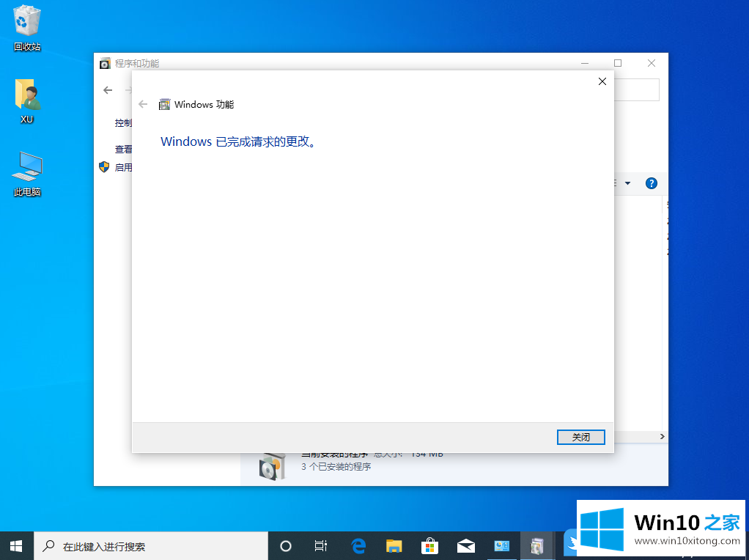Click the Windows 已完成请求的更改 message
The image size is (749, 560).
[238, 141]
